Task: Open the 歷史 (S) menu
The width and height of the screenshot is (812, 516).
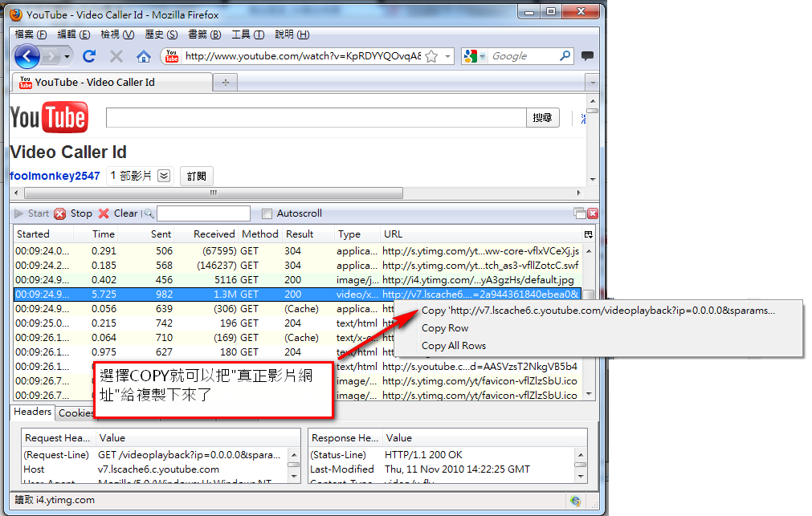Action: (x=161, y=35)
